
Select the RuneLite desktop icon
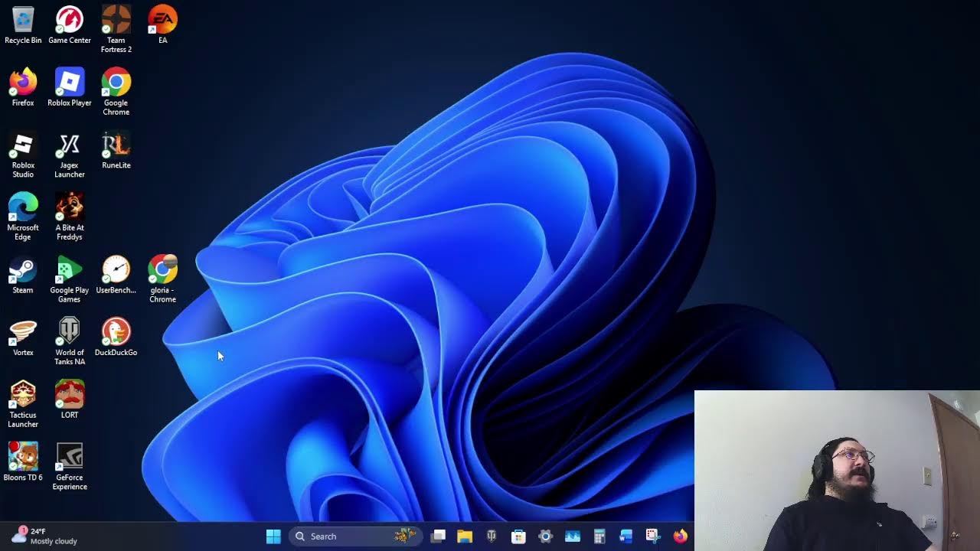[x=116, y=151]
